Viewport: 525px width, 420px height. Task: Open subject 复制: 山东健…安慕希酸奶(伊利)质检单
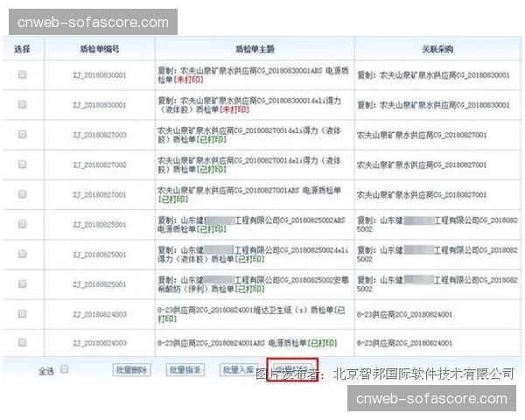point(253,284)
